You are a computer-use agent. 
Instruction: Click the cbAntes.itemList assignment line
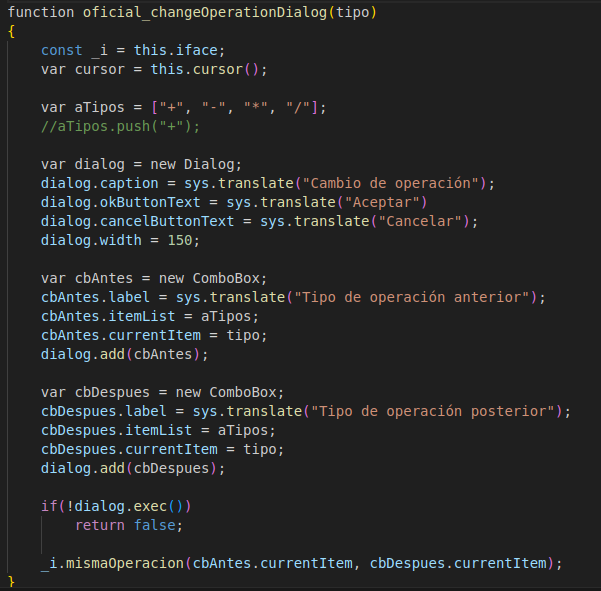(x=150, y=317)
